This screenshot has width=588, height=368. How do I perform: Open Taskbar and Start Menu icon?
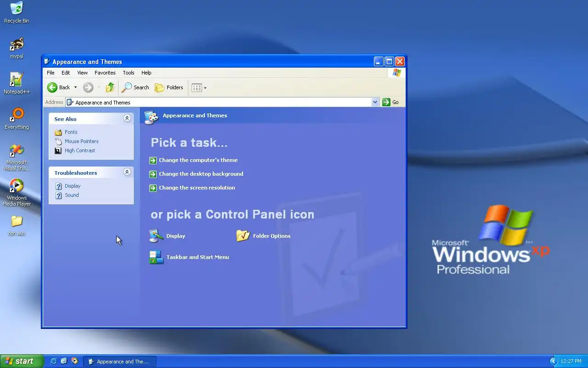click(156, 257)
